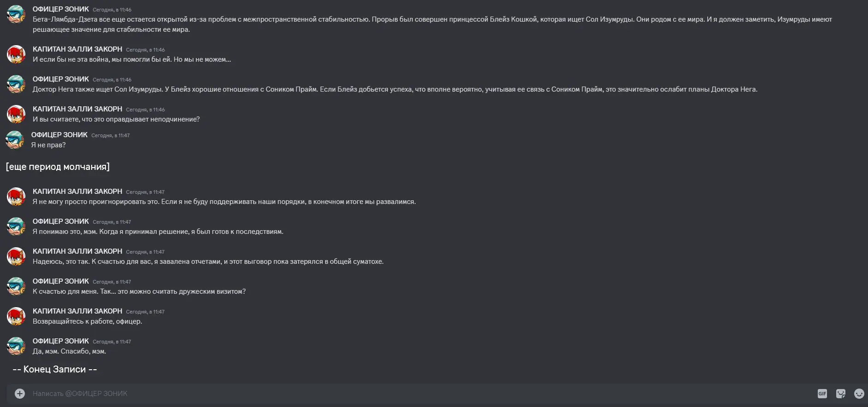Select the "[еще период молчания]" text
Screen dimensions: 868x407
[58, 167]
